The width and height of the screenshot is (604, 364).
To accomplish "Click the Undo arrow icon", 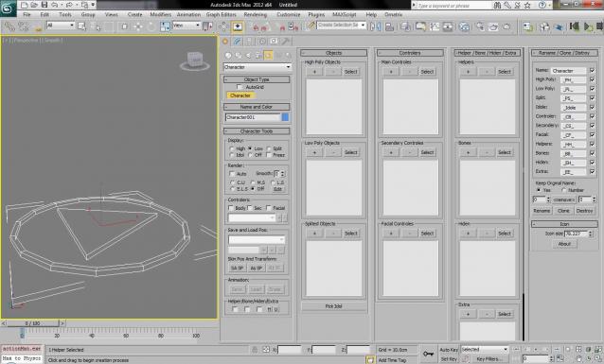I will [54, 5].
